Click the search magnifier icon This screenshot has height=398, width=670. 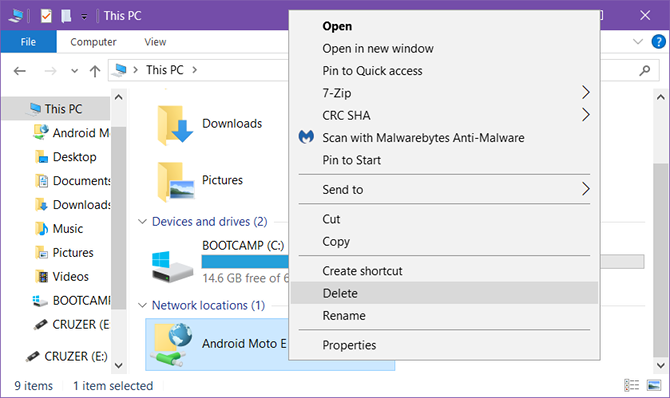click(x=644, y=70)
